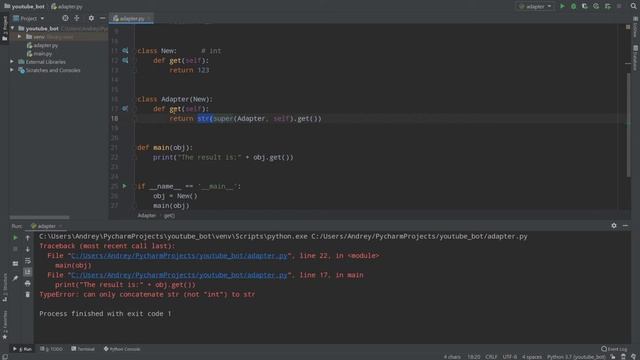The image size is (640, 360).
Task: Click the editor inspection status indicator
Action: click(x=628, y=27)
